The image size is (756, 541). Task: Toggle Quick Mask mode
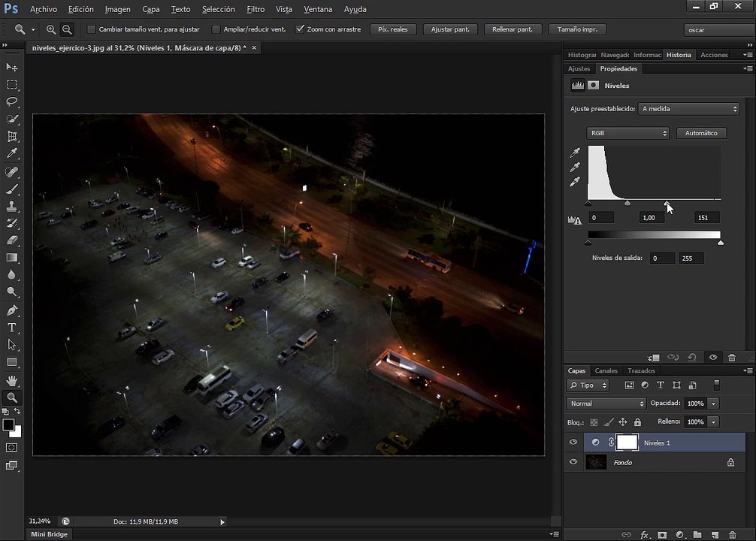(x=11, y=448)
